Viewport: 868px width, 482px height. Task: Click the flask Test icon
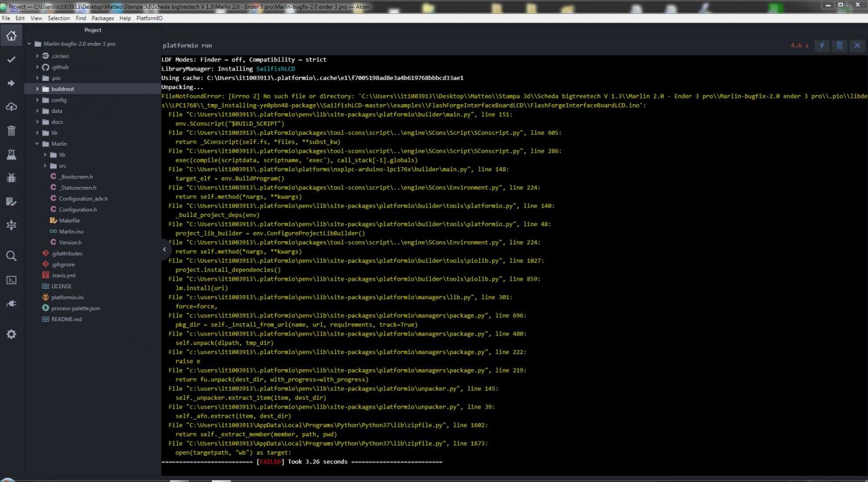pos(11,154)
